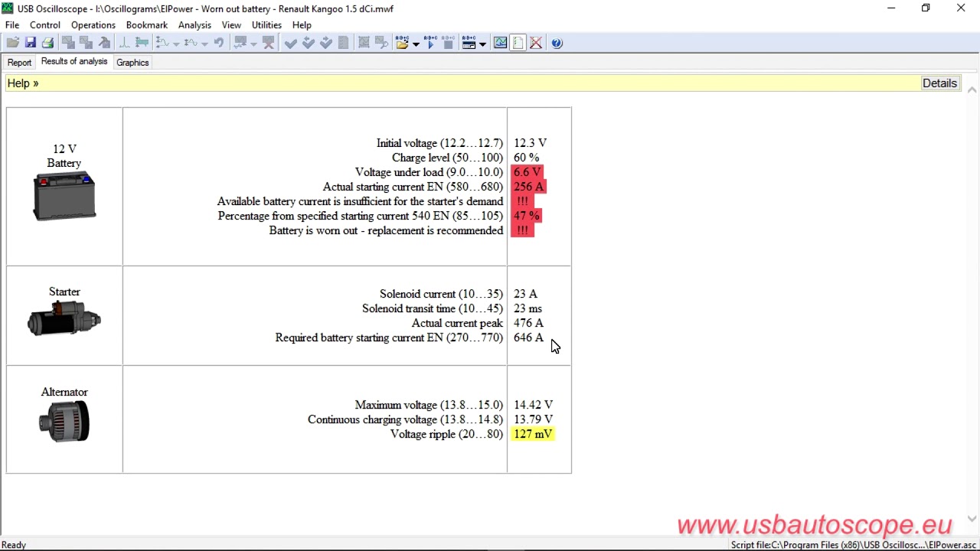Open dropdown arrow next to script panel icon
Image resolution: width=980 pixels, height=551 pixels.
(x=482, y=44)
